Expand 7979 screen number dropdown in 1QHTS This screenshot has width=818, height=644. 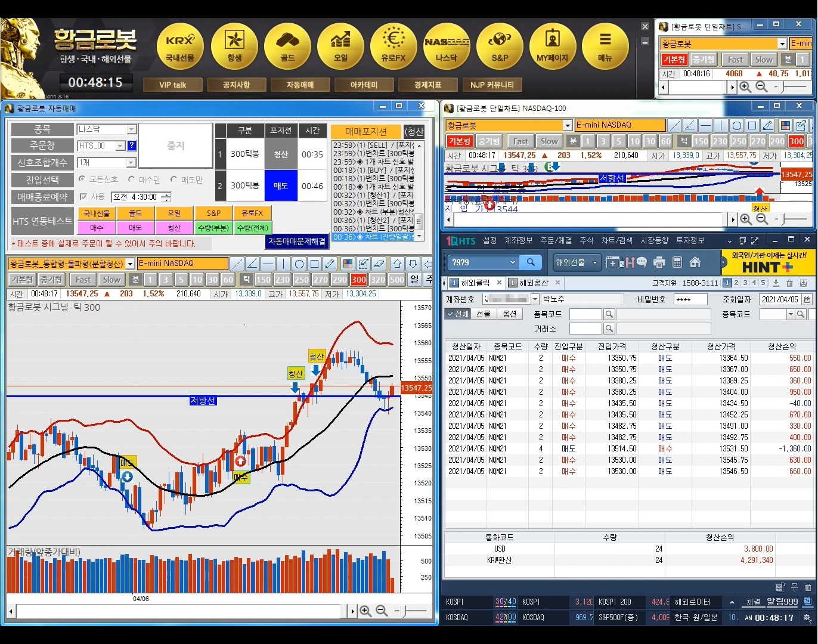click(x=512, y=262)
